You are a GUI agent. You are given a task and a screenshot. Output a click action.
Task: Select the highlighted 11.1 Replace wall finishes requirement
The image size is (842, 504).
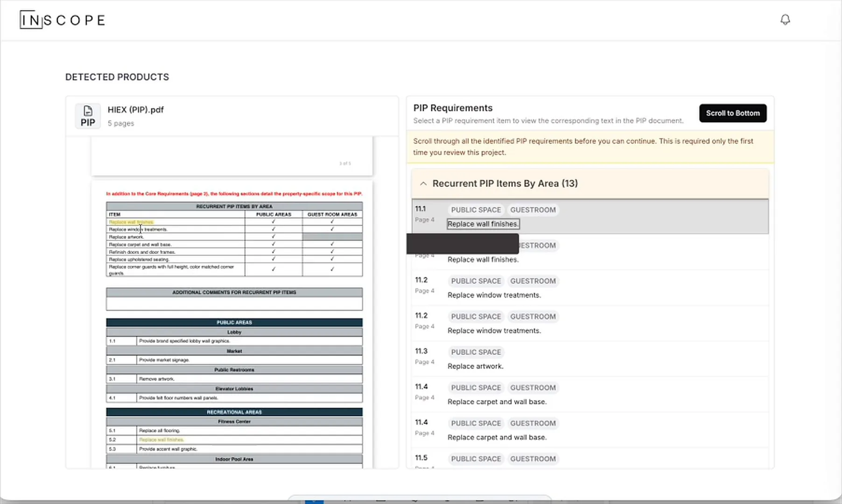coord(590,217)
